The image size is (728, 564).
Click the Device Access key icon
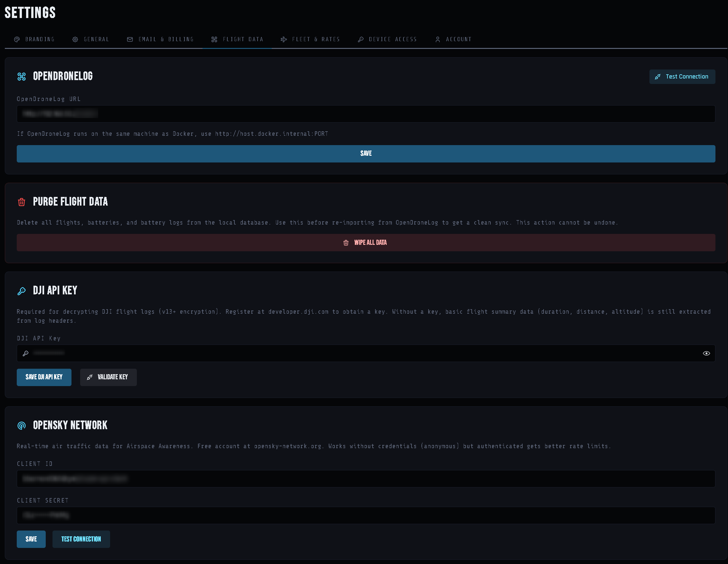point(361,39)
